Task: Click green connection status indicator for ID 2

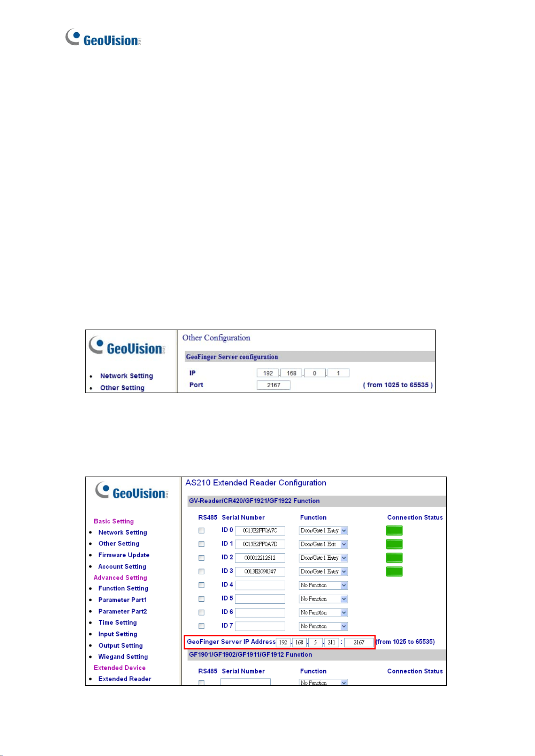Action: pyautogui.click(x=394, y=558)
